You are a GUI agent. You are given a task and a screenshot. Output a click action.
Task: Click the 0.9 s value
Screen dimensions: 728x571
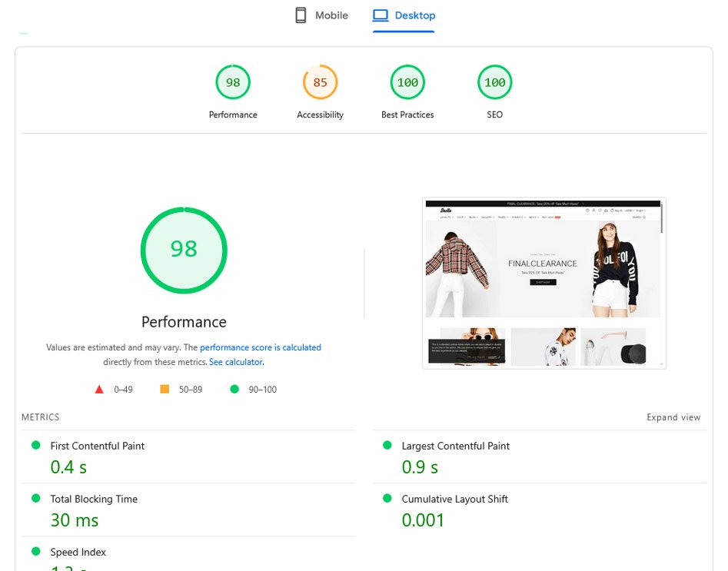coord(421,467)
